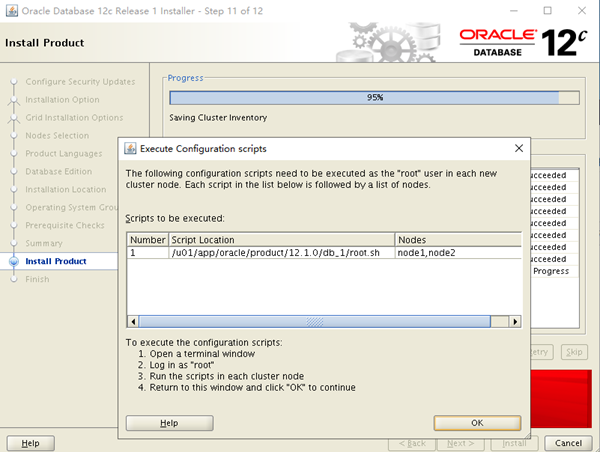The width and height of the screenshot is (600, 452).
Task: Select the root.sh script location cell
Action: click(282, 253)
